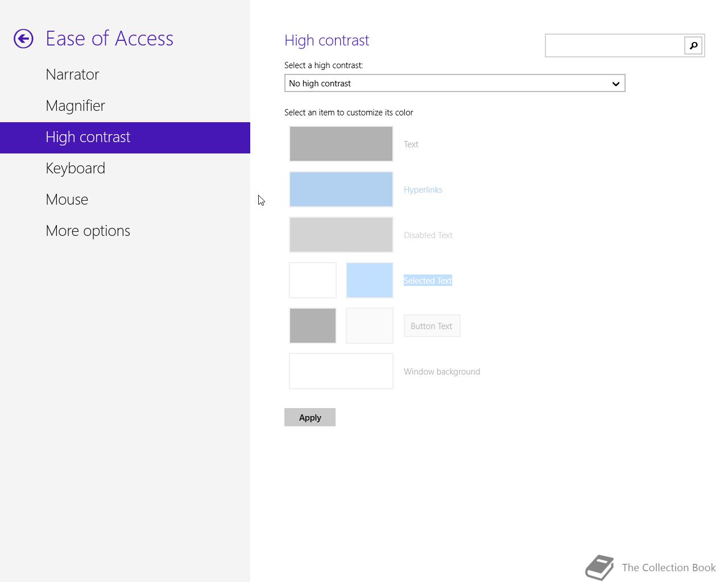Click the highlighted Selected Text label
The height and width of the screenshot is (582, 728).
point(428,281)
